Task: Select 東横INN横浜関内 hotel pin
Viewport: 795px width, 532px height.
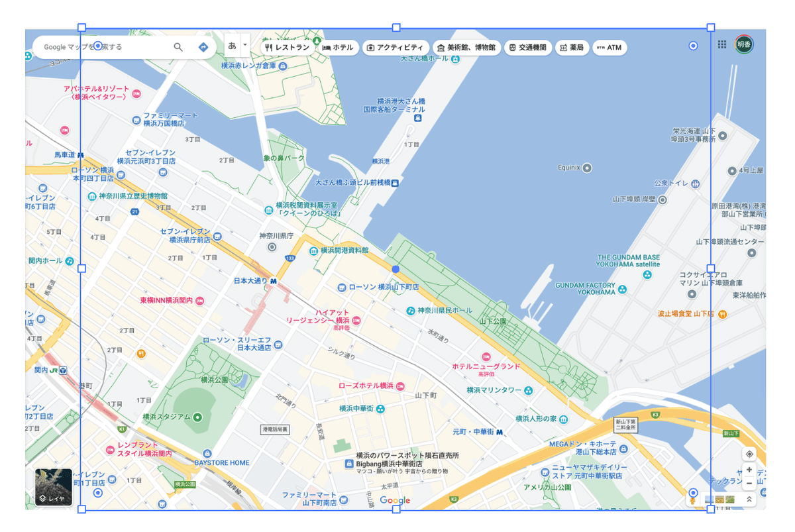Action: pos(199,301)
